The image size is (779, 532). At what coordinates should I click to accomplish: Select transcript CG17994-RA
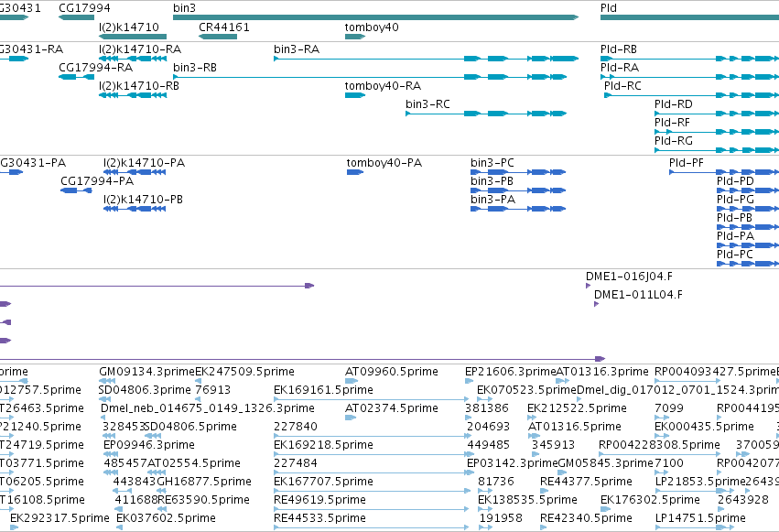click(x=76, y=77)
